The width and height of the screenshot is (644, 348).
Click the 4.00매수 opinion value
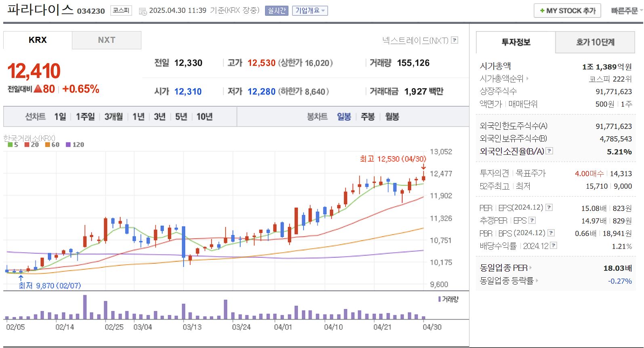(x=589, y=173)
